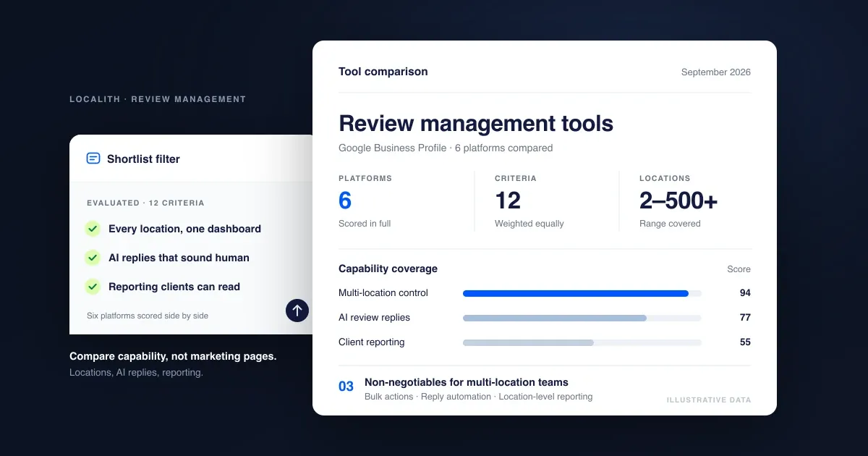Click 'Compare capability, not marketing pages.' caption

pyautogui.click(x=173, y=356)
